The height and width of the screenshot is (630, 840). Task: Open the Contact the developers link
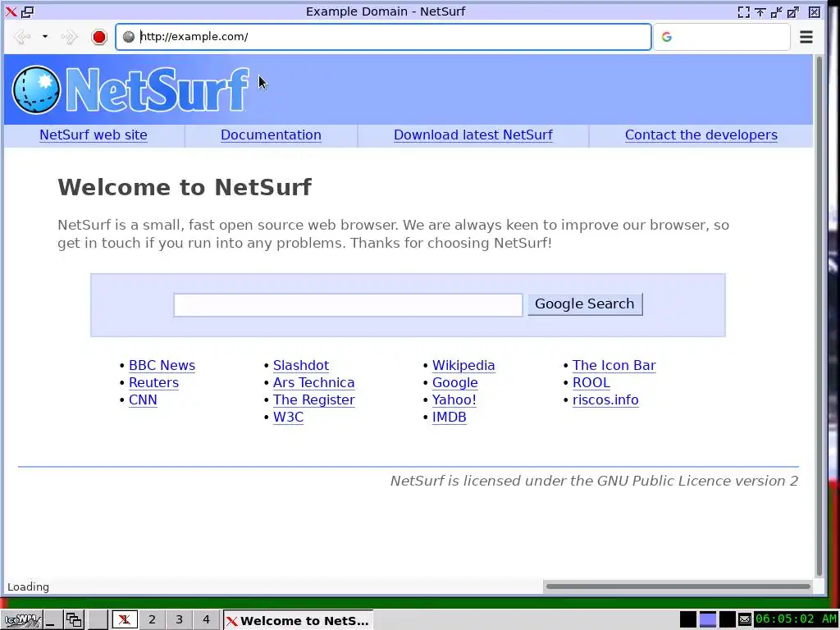[x=701, y=135]
